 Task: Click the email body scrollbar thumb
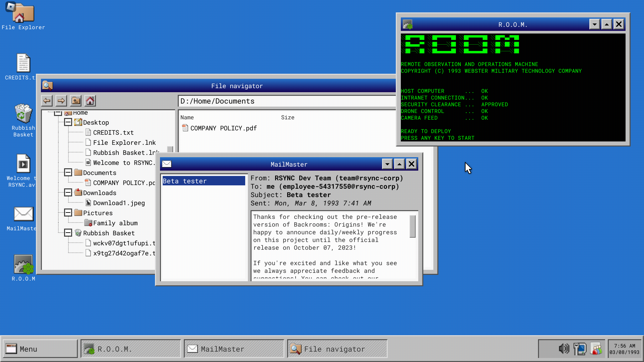(413, 226)
